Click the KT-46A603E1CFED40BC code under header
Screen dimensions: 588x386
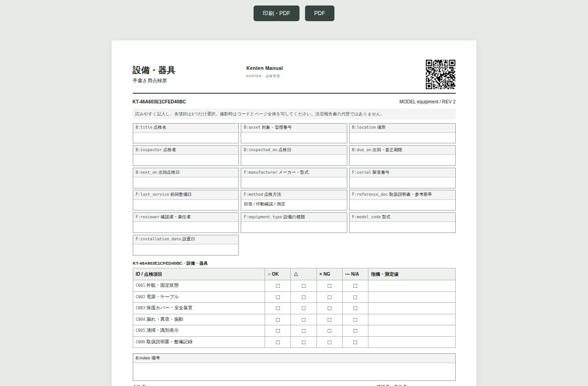159,102
